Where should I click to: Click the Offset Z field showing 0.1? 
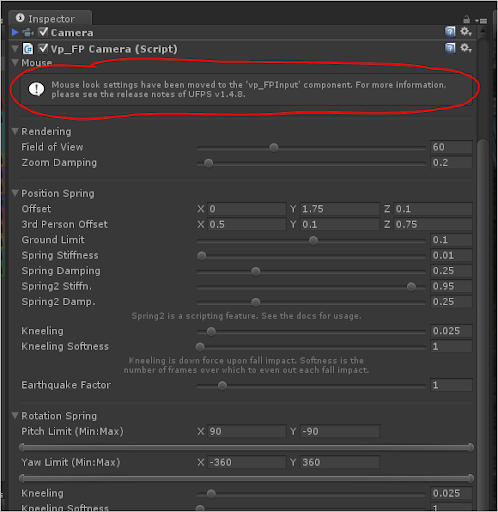433,209
